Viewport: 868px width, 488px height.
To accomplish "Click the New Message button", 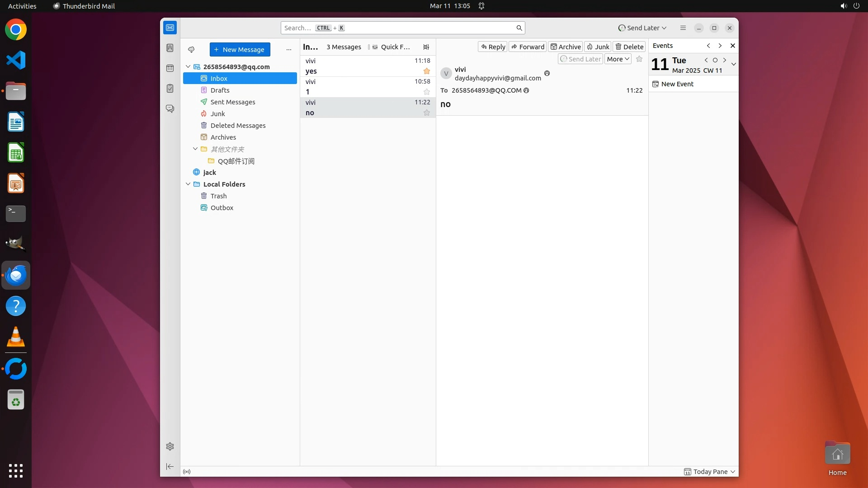I will coord(240,50).
